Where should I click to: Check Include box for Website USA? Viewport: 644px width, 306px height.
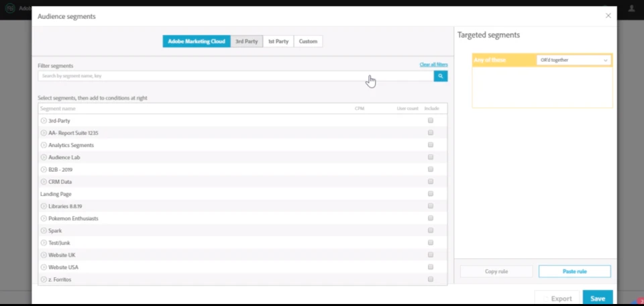pos(431,267)
